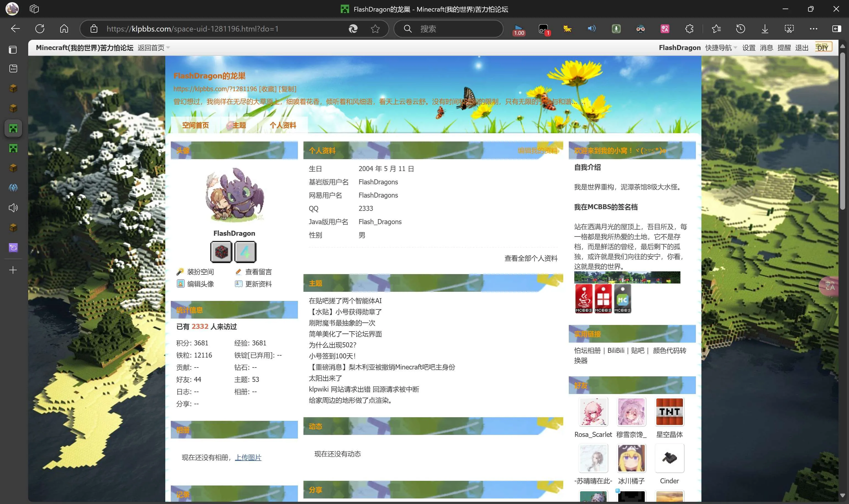Open the green downloader extension icon

[x=616, y=29]
